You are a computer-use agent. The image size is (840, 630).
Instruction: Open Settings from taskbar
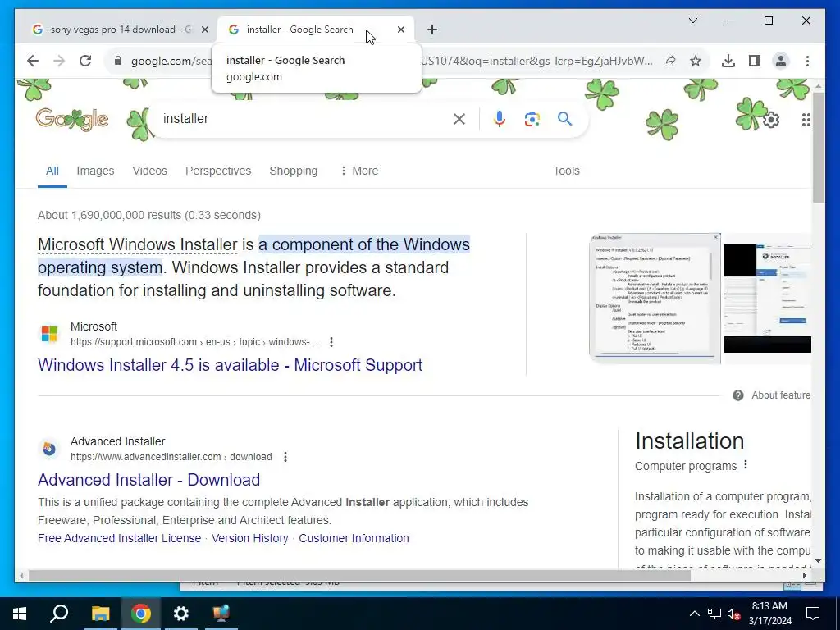coord(181,614)
